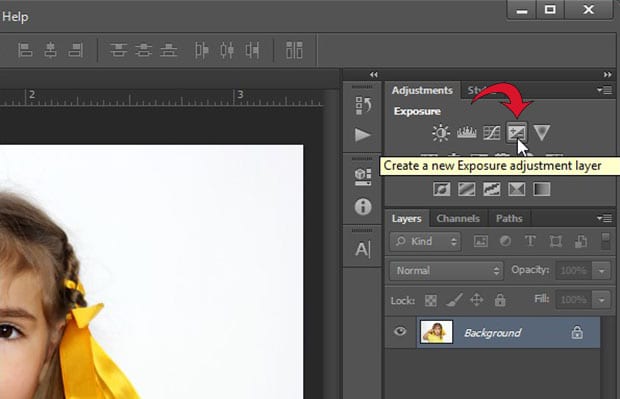The image size is (620, 399).
Task: Select the Layers tab
Action: pyautogui.click(x=406, y=218)
